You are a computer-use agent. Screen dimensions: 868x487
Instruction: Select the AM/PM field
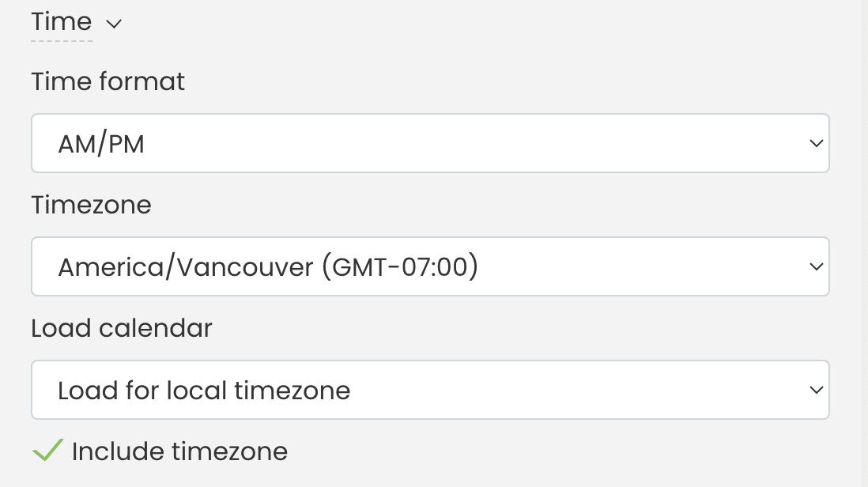[430, 143]
